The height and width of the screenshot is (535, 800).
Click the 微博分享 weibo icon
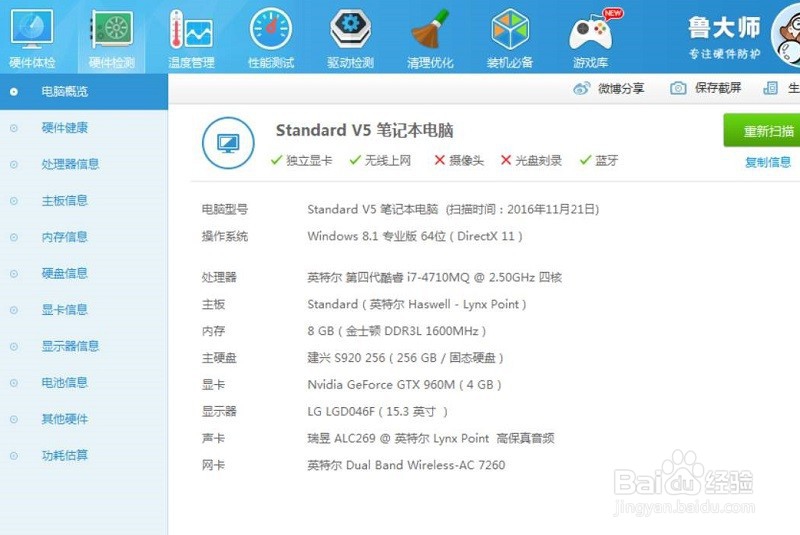[x=582, y=88]
